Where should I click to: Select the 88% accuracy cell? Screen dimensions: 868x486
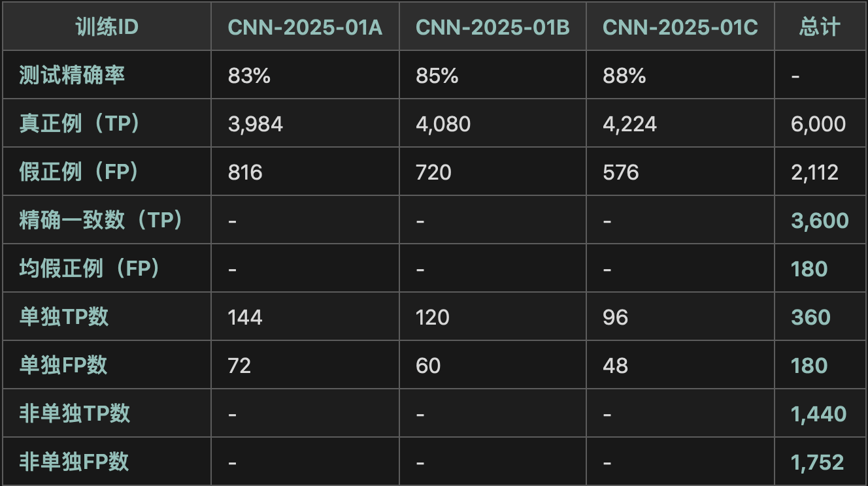tap(624, 76)
